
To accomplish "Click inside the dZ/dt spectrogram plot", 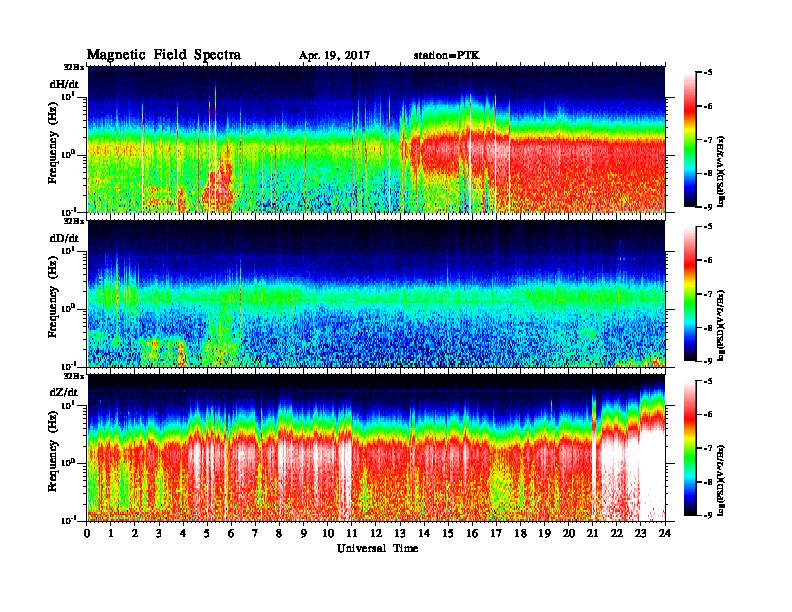I will click(376, 448).
